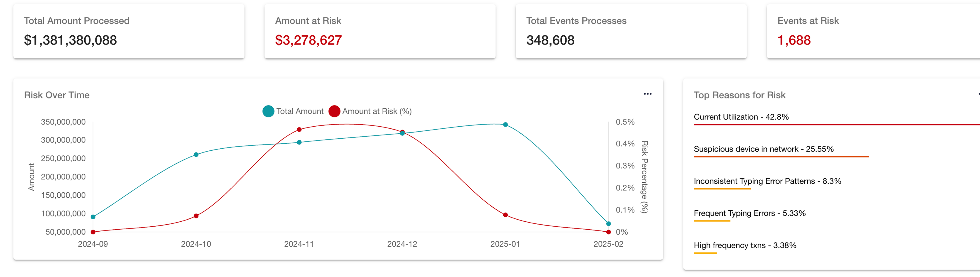The width and height of the screenshot is (980, 277).
Task: Open the High frequency txns reason
Action: click(x=745, y=245)
